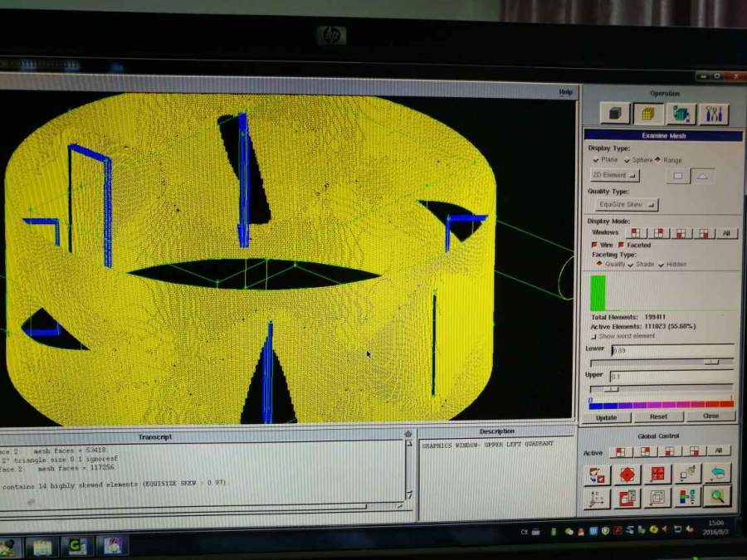Click the Examine Mesh magnifier icon
The image size is (747, 560).
click(715, 497)
